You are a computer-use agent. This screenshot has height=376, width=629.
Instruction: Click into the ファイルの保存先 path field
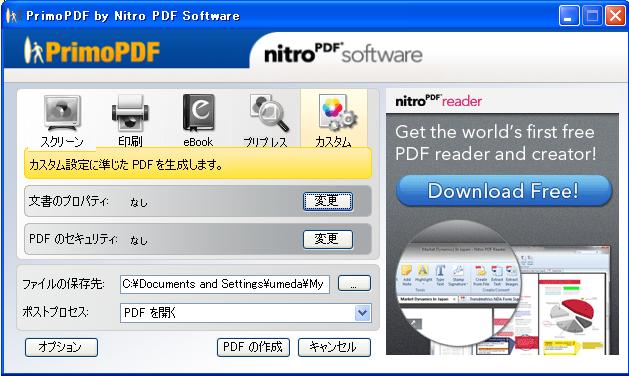pyautogui.click(x=225, y=284)
